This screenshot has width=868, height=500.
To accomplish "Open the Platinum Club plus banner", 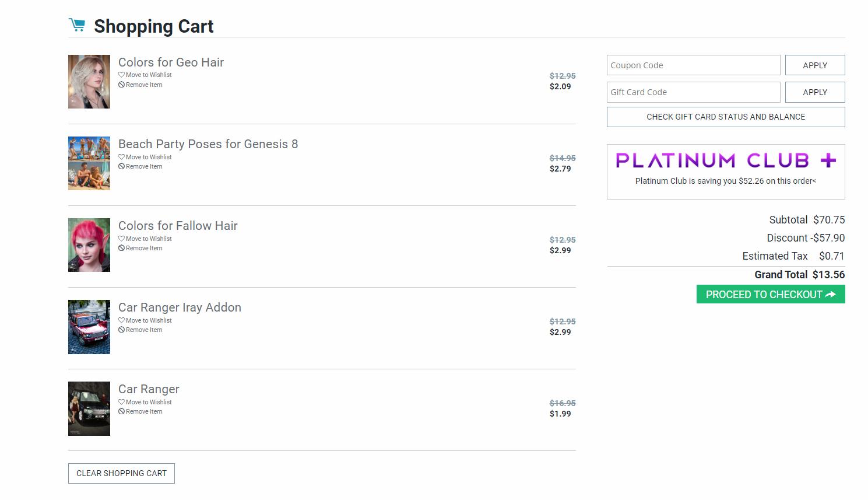I will point(725,160).
